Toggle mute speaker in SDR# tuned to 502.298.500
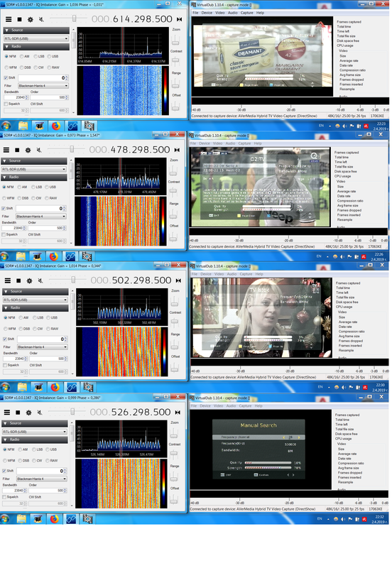Screen dimensions: 392x568 (x=40, y=280)
